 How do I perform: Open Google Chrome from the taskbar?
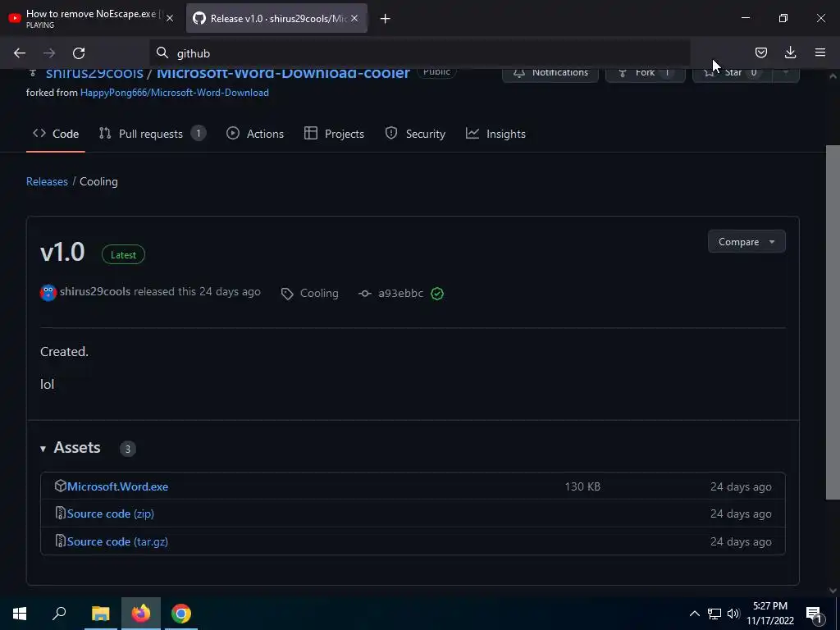coord(181,614)
